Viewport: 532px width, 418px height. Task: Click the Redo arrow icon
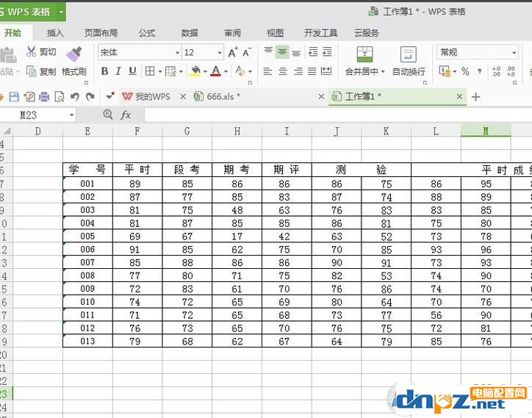(90, 97)
